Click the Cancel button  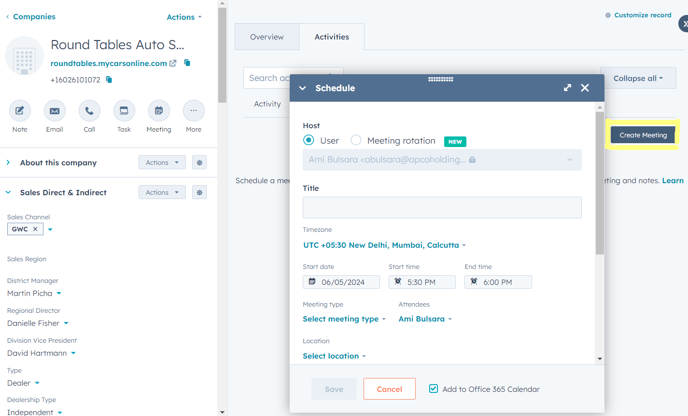(x=389, y=389)
